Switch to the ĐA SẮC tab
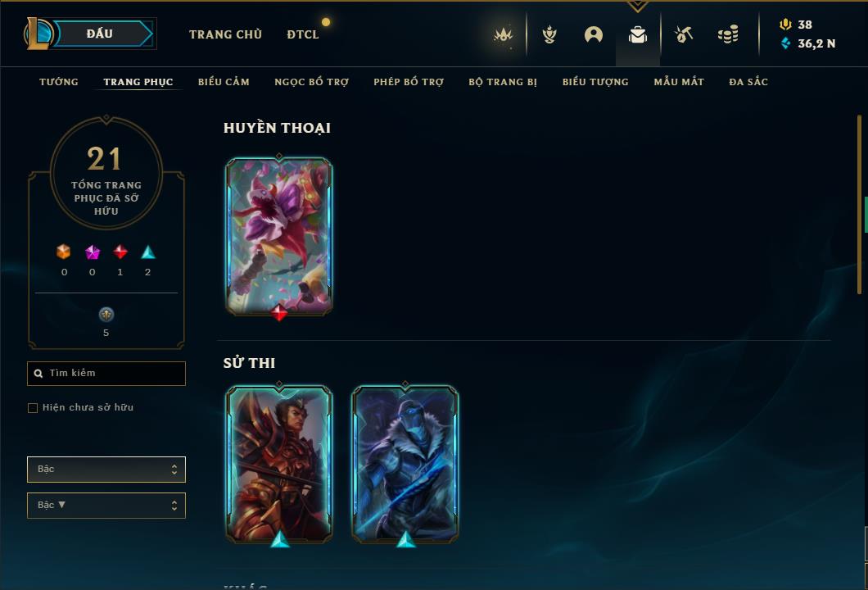 748,82
